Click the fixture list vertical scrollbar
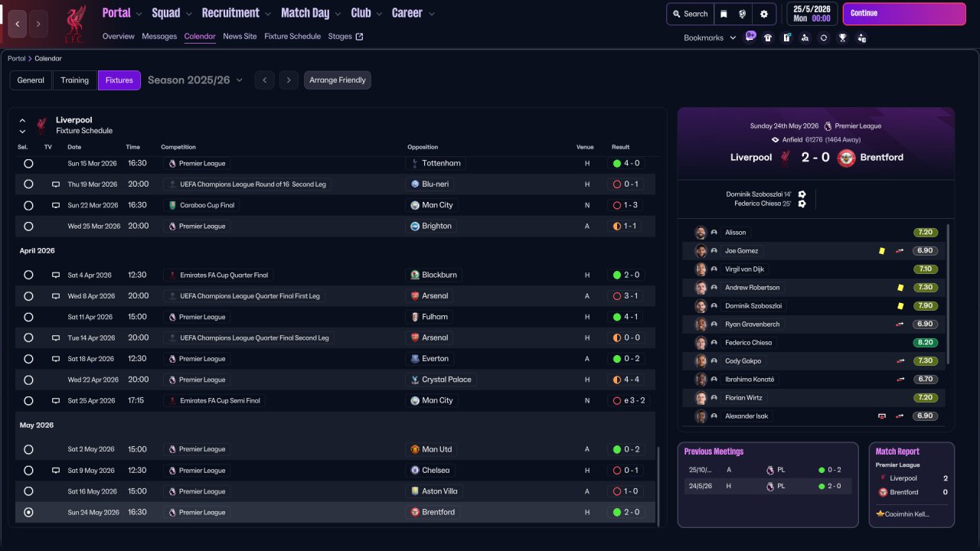The width and height of the screenshot is (980, 551). click(x=658, y=485)
